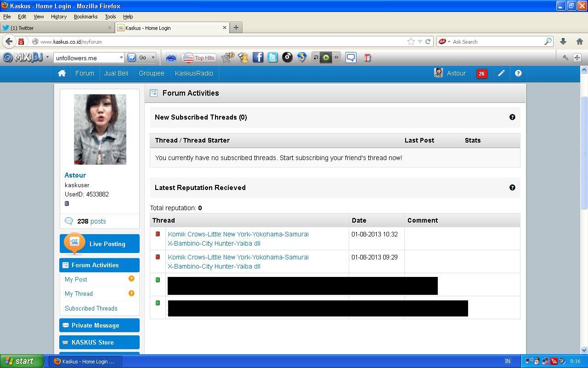Click the bookmark star in address bar
The width and height of the screenshot is (588, 368).
coord(411,41)
